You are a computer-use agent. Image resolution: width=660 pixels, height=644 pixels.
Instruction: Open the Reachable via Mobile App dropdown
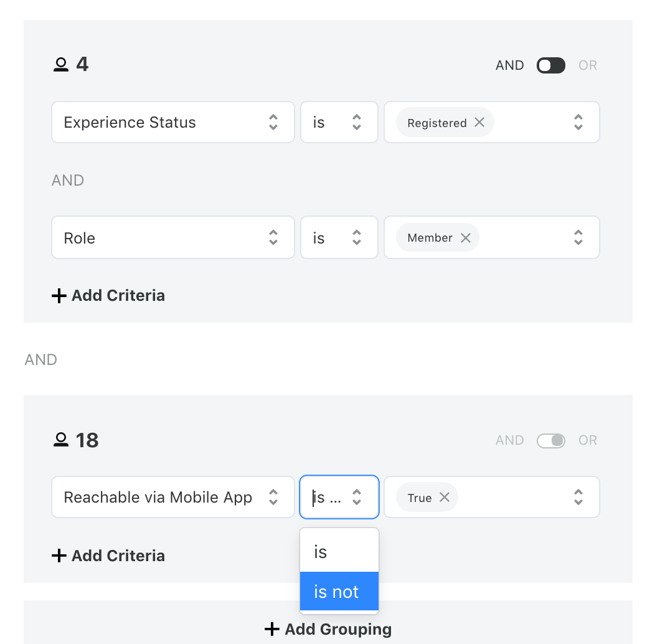(172, 496)
